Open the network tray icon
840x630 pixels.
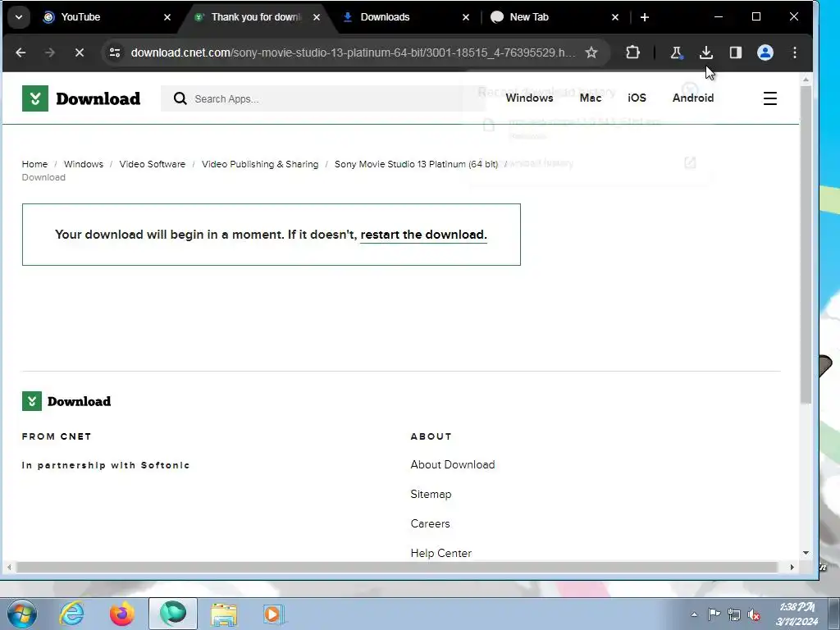[x=734, y=614]
